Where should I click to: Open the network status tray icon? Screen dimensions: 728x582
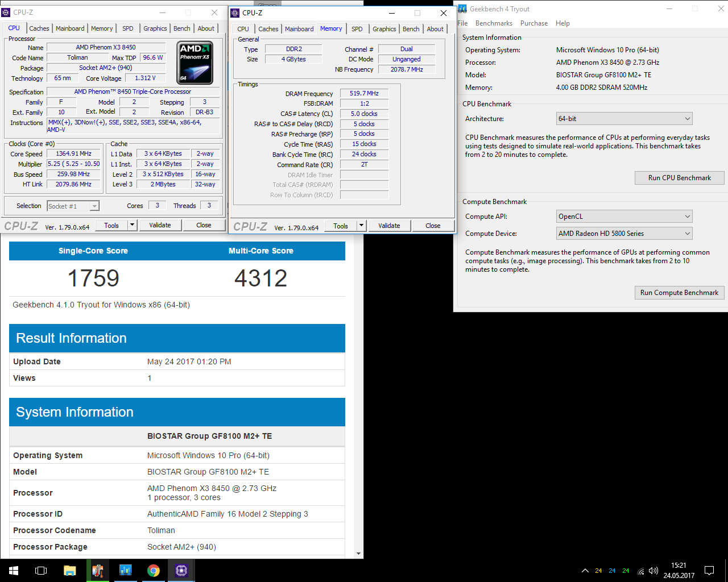640,571
